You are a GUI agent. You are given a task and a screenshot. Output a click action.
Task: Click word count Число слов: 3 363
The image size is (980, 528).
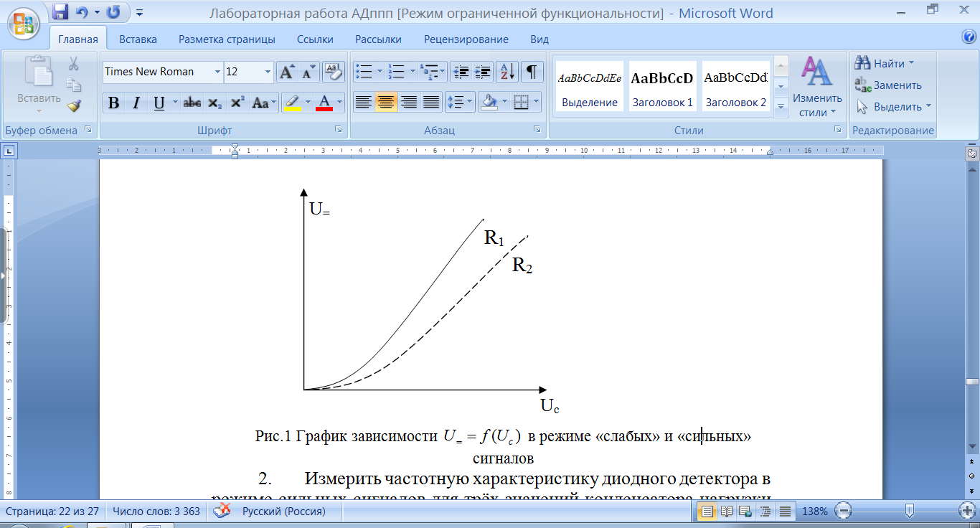tap(156, 511)
